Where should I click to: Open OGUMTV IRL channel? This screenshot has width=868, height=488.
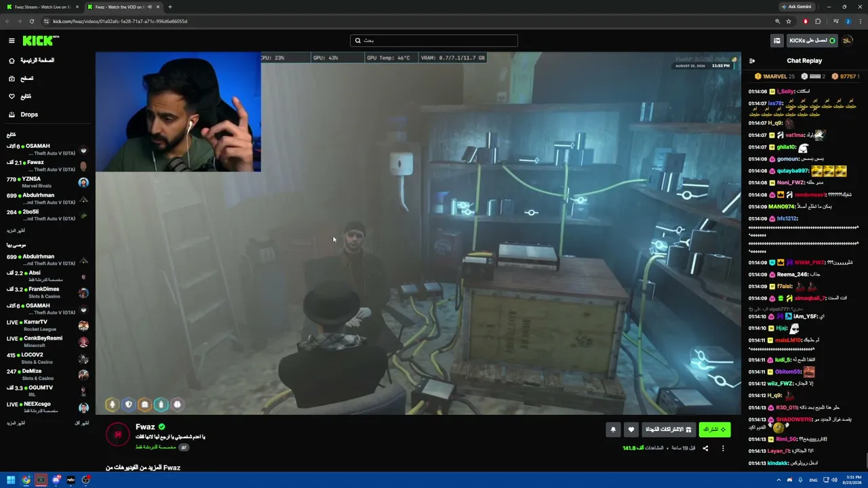(x=46, y=390)
